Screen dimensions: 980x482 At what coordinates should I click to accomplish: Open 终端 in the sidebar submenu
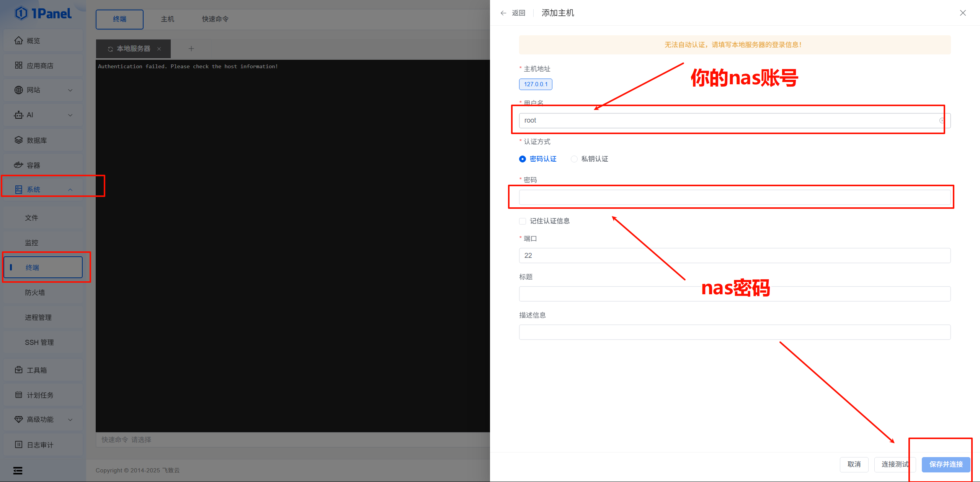click(x=43, y=267)
